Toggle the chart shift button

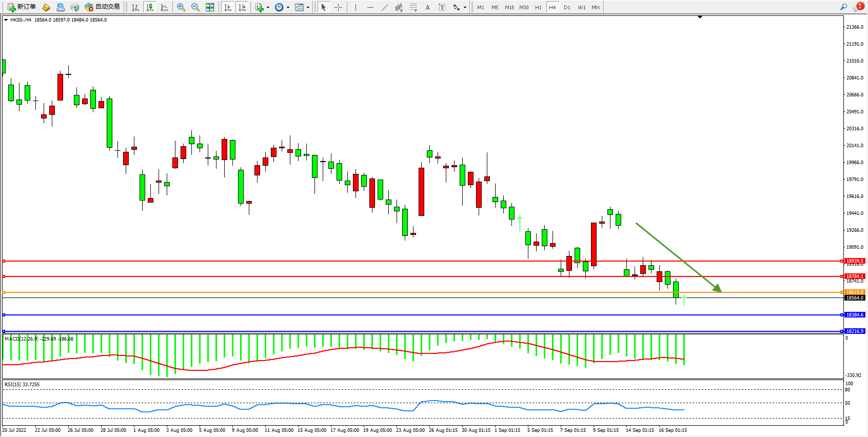tap(242, 7)
